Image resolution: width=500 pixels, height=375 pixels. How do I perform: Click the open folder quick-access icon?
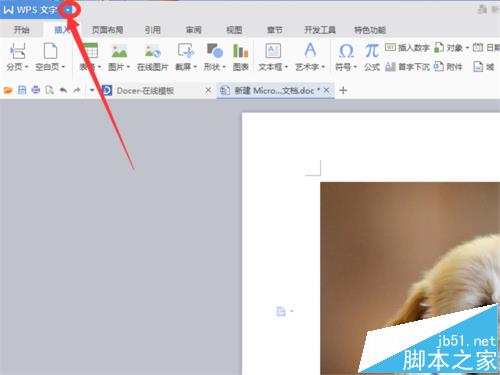coord(8,90)
